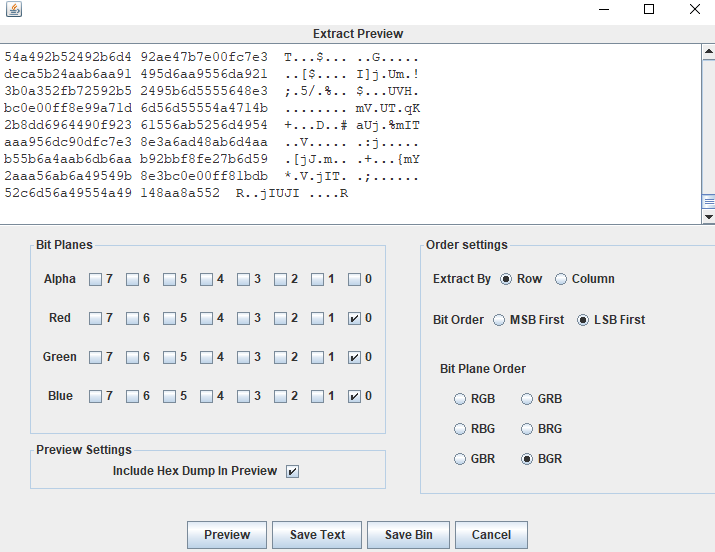Click the preview pane scrollbar thumb
The width and height of the screenshot is (715, 552).
click(708, 201)
